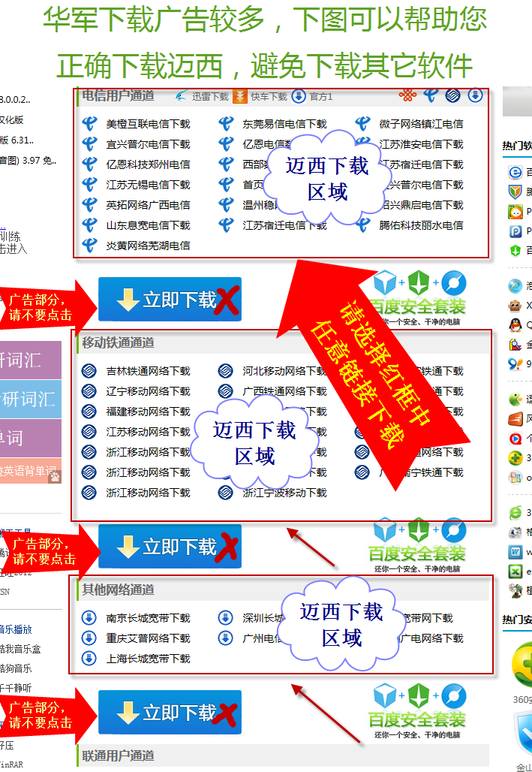The width and height of the screenshot is (532, 772).
Task: Click the grey camera 格式 icon
Action: coord(515,532)
